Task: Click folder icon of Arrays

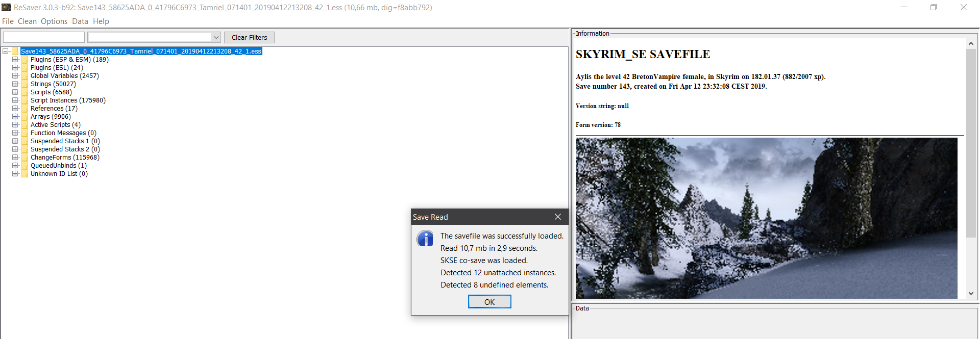Action: tap(25, 116)
